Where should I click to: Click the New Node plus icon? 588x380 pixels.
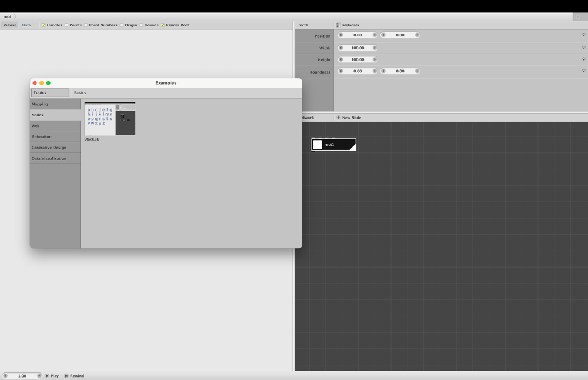click(338, 118)
